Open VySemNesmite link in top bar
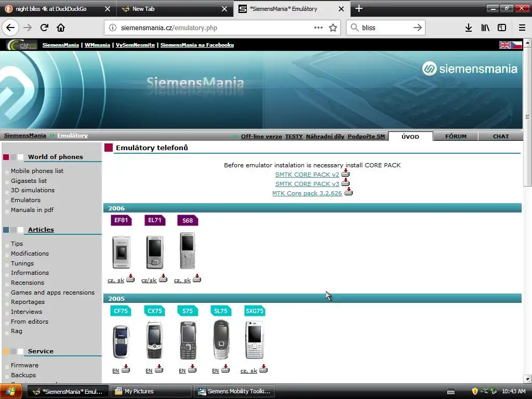The height and width of the screenshot is (399, 532). 136,45
